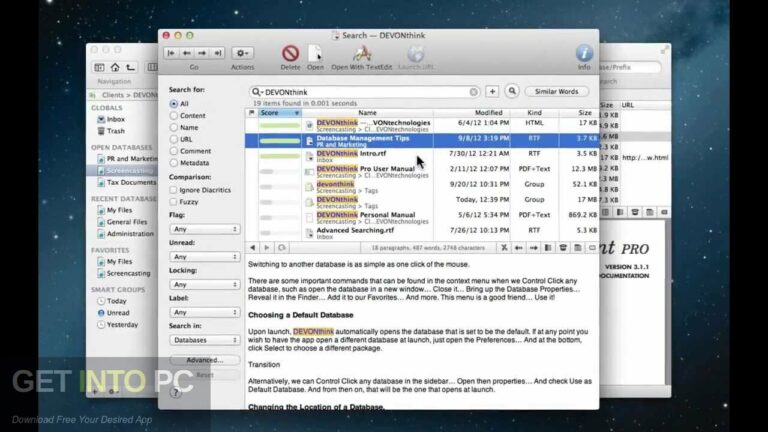The width and height of the screenshot is (768, 432).
Task: Select the DEVONthink Personal Manual result
Action: pyautogui.click(x=422, y=217)
